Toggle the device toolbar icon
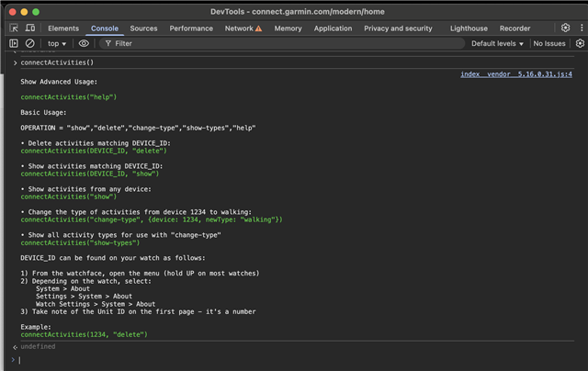588x371 pixels. coord(30,28)
